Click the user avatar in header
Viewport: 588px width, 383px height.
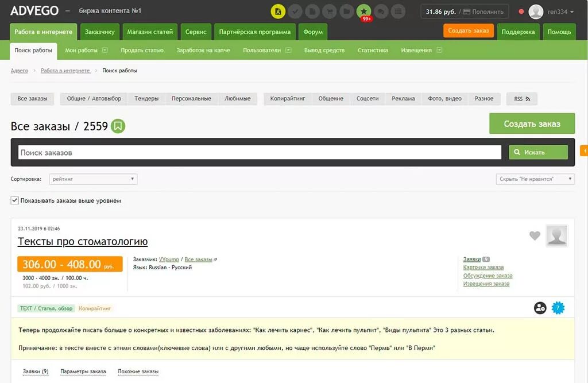(x=536, y=11)
